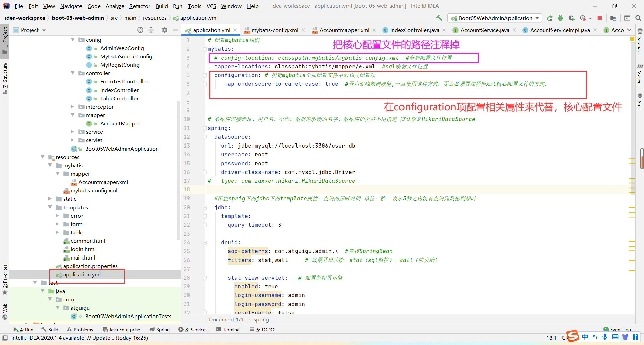Click the Debug bug icon in toolbar
The image size is (644, 345).
pyautogui.click(x=560, y=18)
